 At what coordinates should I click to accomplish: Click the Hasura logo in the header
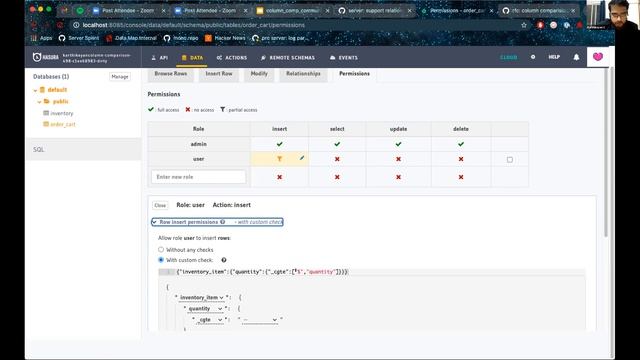45,57
